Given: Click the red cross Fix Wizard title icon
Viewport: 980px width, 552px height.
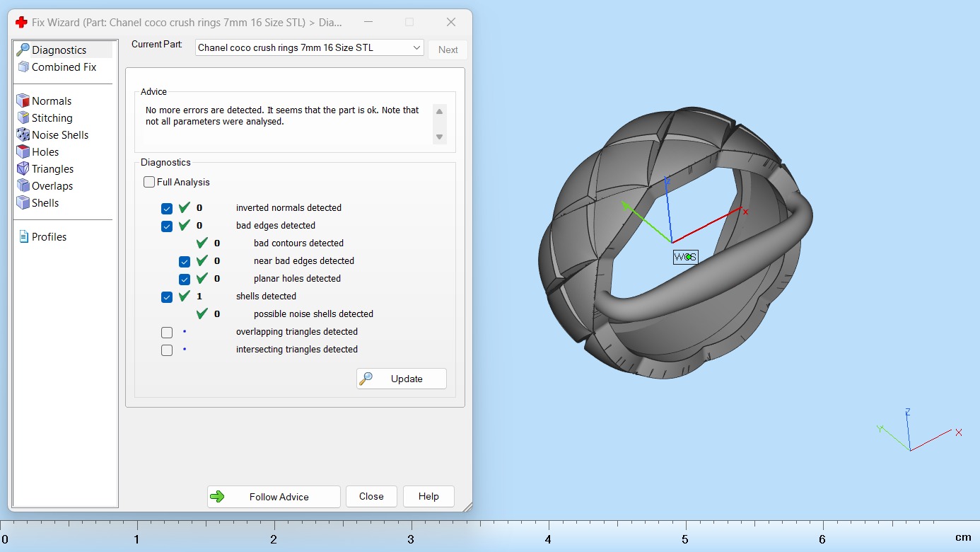Looking at the screenshot, I should 21,22.
